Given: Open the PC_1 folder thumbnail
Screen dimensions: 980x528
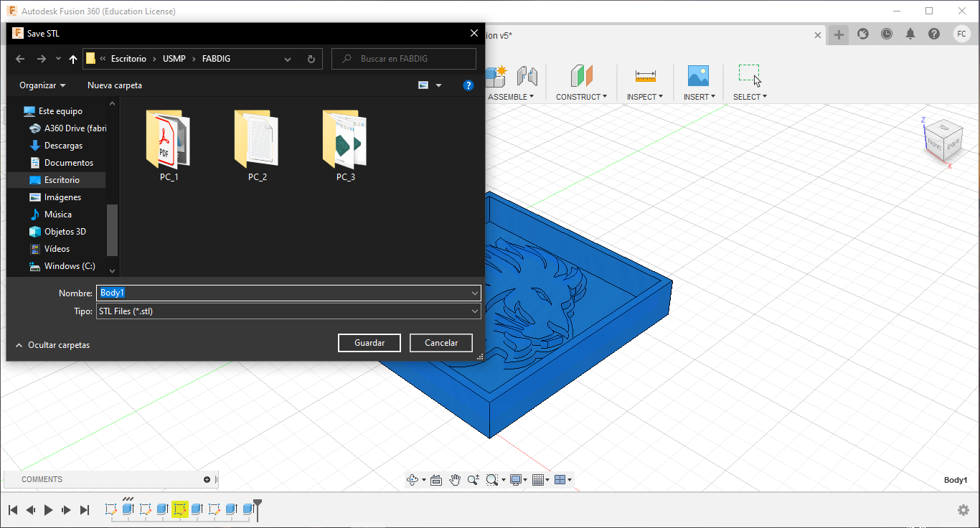Looking at the screenshot, I should pos(169,146).
